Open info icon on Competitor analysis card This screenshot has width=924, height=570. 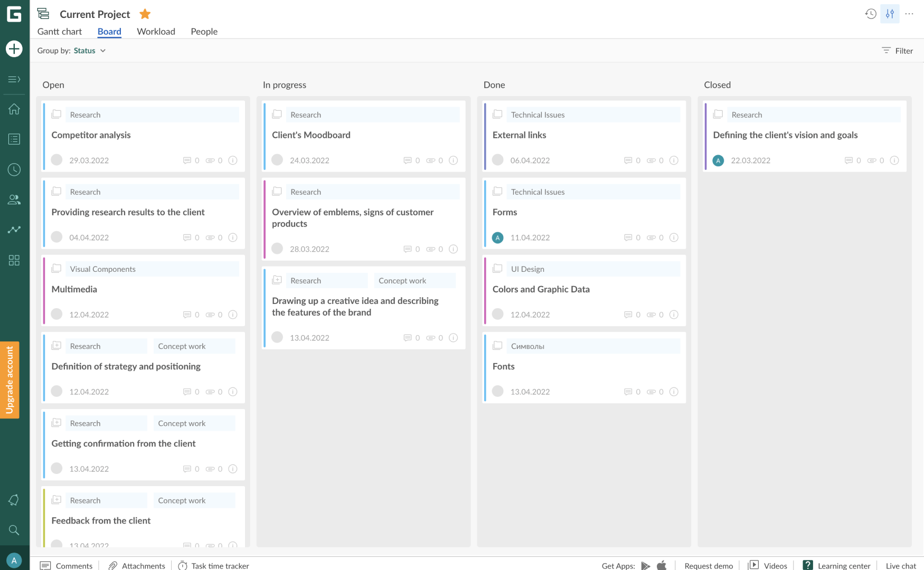coord(233,160)
